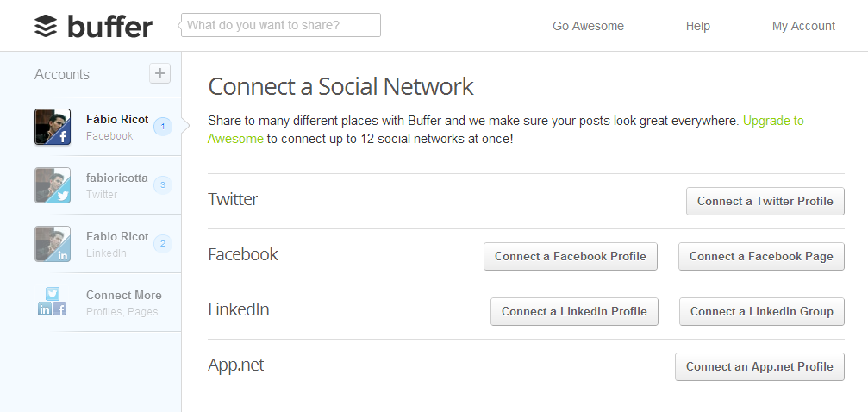
Task: Follow the Upgrade to Awesome link
Action: [773, 121]
